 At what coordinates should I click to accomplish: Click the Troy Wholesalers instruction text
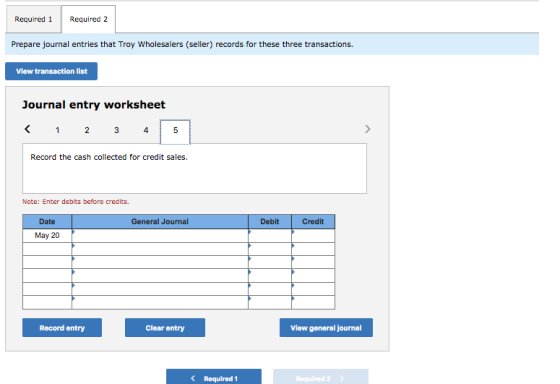coord(182,44)
